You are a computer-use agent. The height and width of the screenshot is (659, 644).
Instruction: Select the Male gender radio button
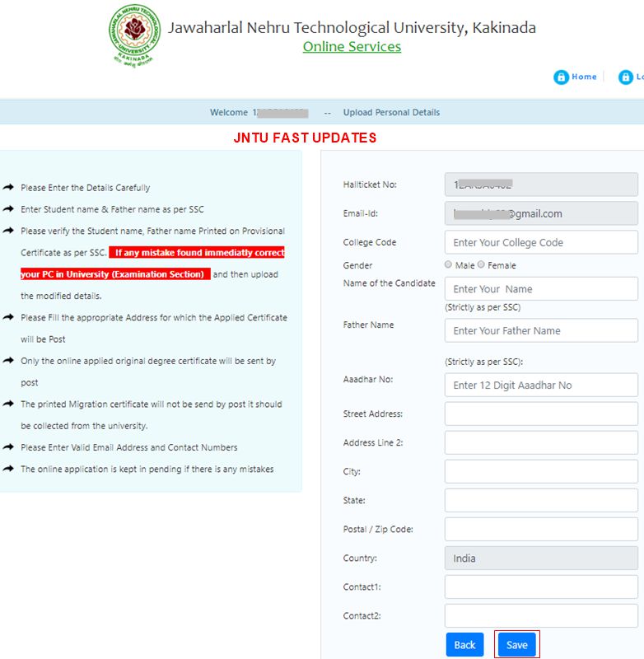coord(448,264)
